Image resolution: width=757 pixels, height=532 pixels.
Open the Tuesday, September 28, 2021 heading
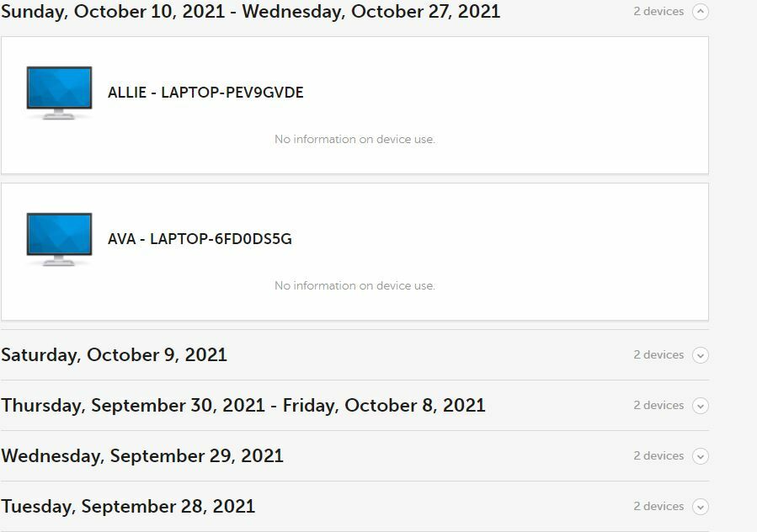click(x=128, y=507)
